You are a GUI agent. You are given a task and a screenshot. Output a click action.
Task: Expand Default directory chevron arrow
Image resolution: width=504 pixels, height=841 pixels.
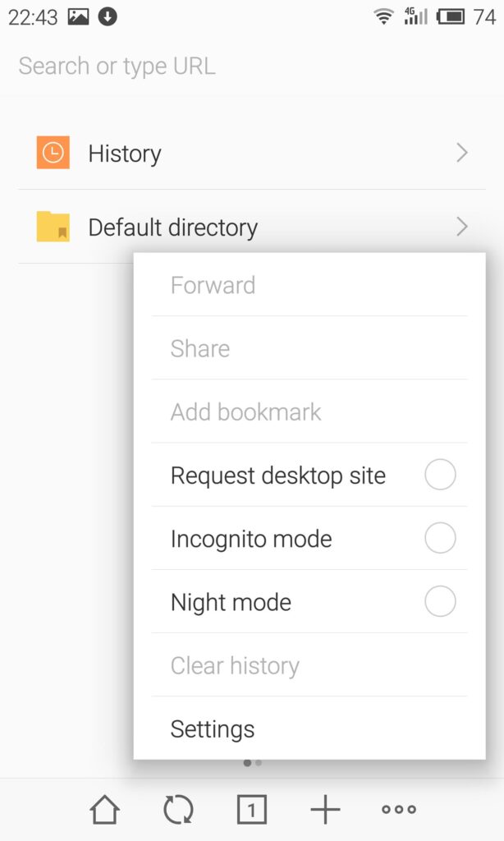[x=462, y=227]
